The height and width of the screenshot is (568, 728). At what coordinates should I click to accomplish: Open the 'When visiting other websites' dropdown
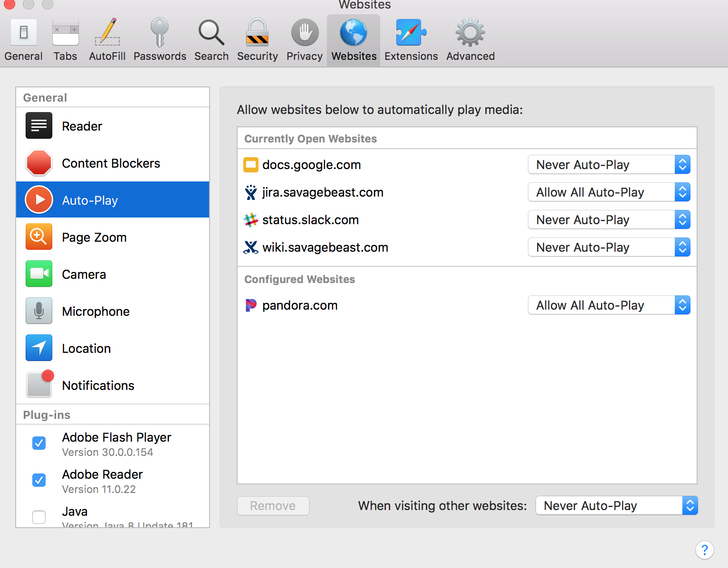coord(616,506)
